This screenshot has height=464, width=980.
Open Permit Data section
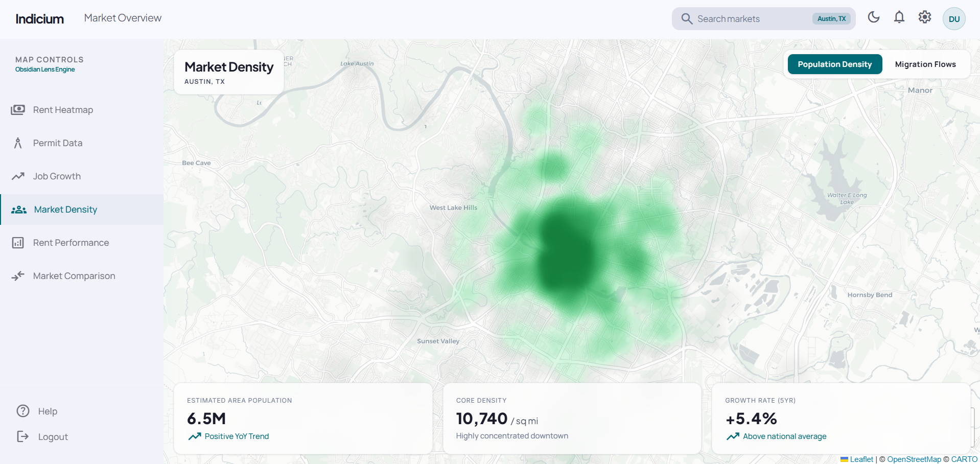tap(82, 143)
